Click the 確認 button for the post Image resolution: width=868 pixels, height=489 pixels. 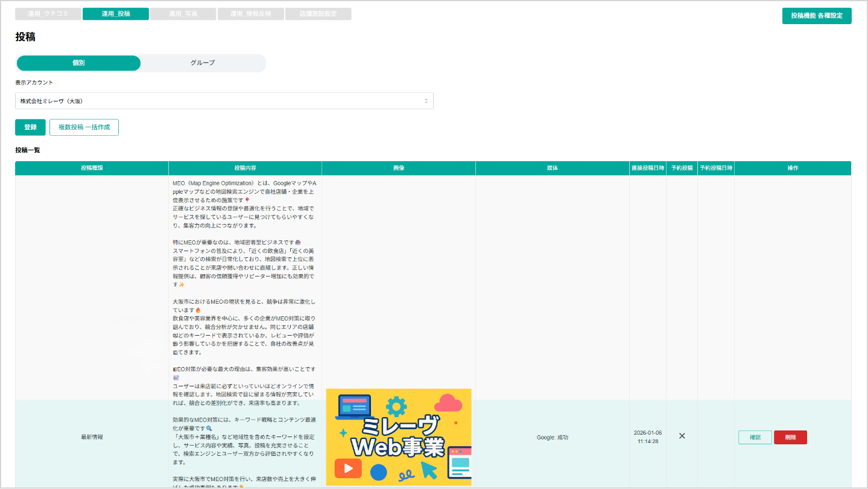[x=755, y=437]
